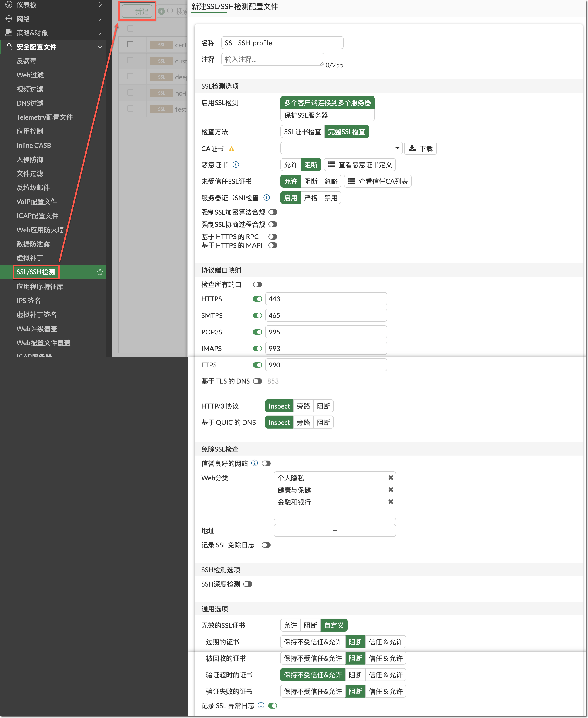Image resolution: width=588 pixels, height=718 pixels.
Task: Click the favorite star next to SSL/SSH检测
Action: (x=100, y=272)
